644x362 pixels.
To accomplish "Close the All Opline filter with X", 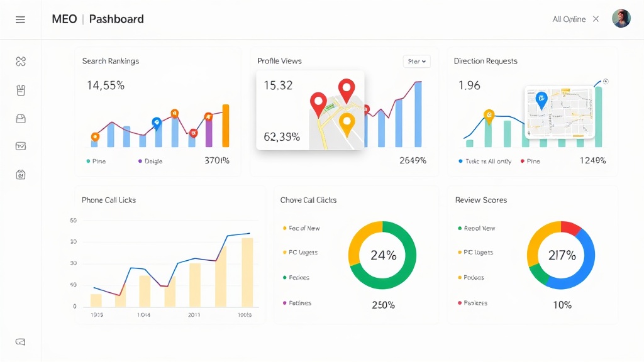I will click(597, 19).
